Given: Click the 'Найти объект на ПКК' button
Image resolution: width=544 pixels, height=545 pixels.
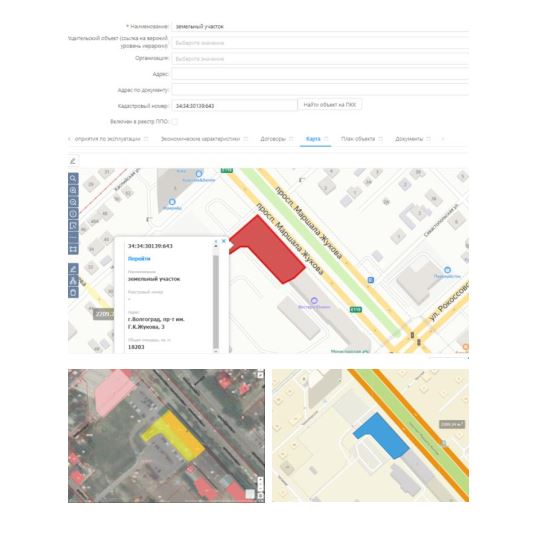Looking at the screenshot, I should [330, 105].
